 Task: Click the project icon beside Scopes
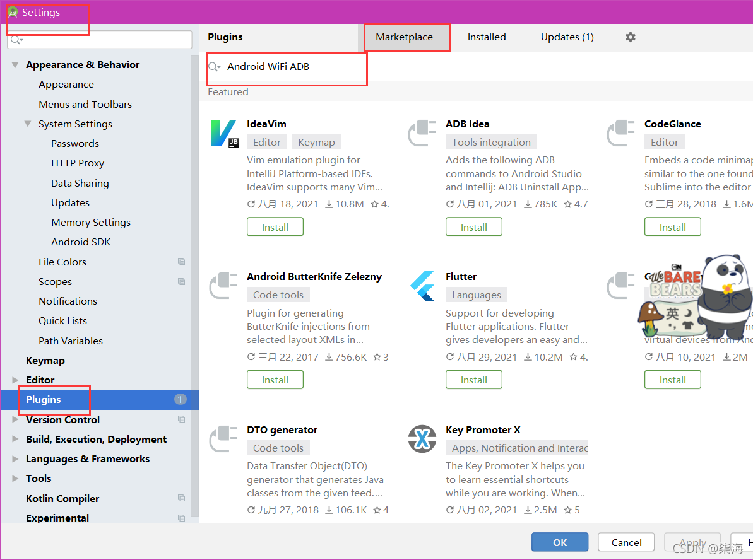pos(181,281)
